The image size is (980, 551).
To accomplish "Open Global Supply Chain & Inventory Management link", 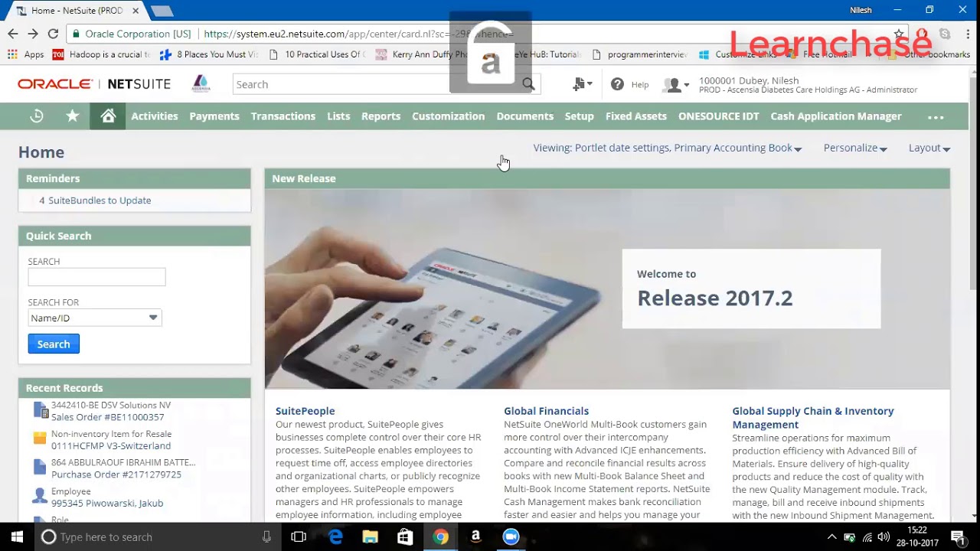I will tap(813, 418).
